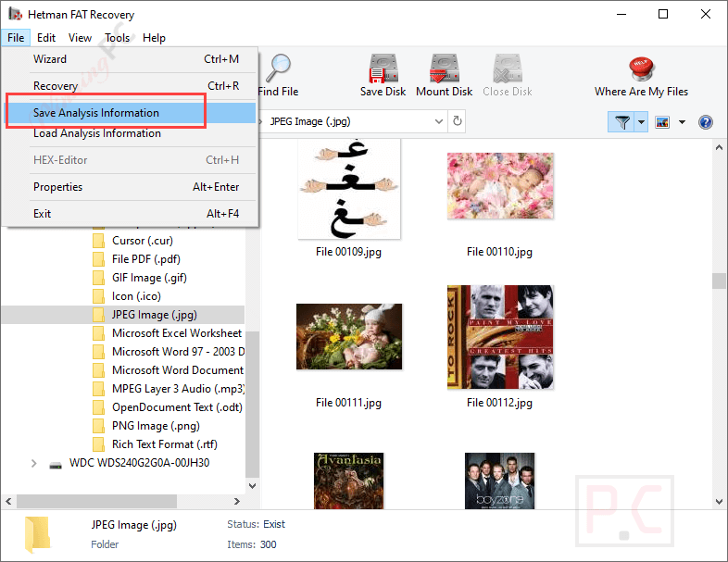
Task: Click the blue help question mark icon
Action: pyautogui.click(x=705, y=122)
